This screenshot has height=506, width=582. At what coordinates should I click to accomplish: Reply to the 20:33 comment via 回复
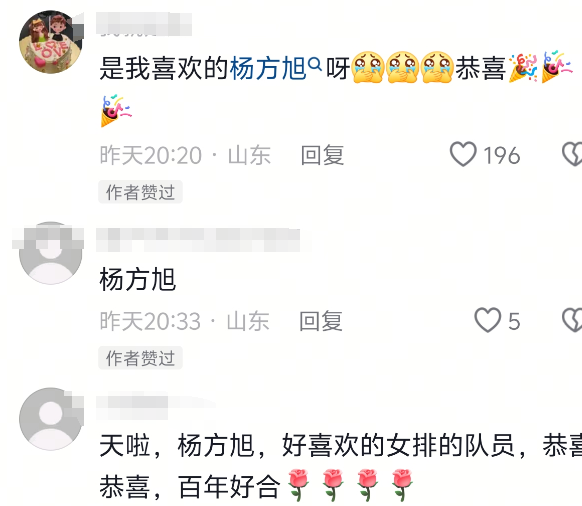tap(321, 321)
